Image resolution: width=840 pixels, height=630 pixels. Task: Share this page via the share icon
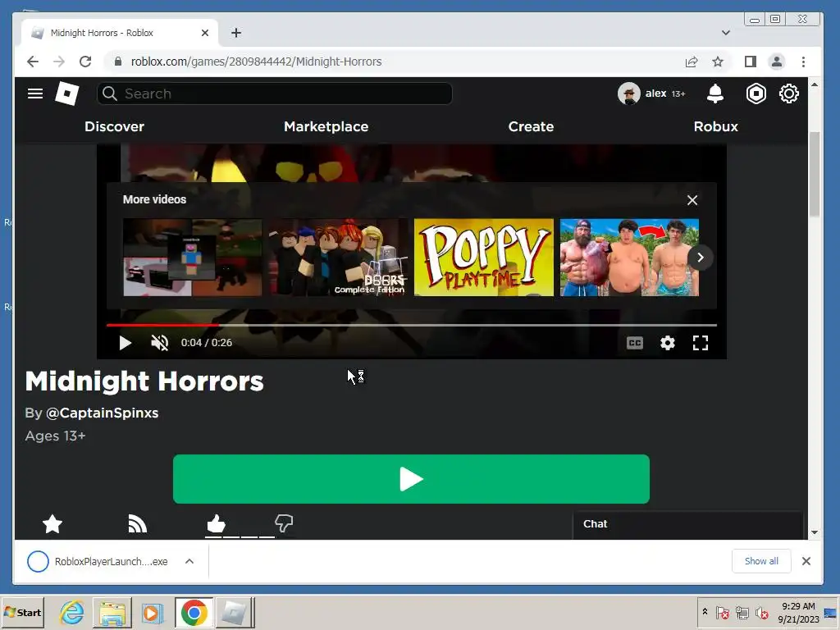692,62
